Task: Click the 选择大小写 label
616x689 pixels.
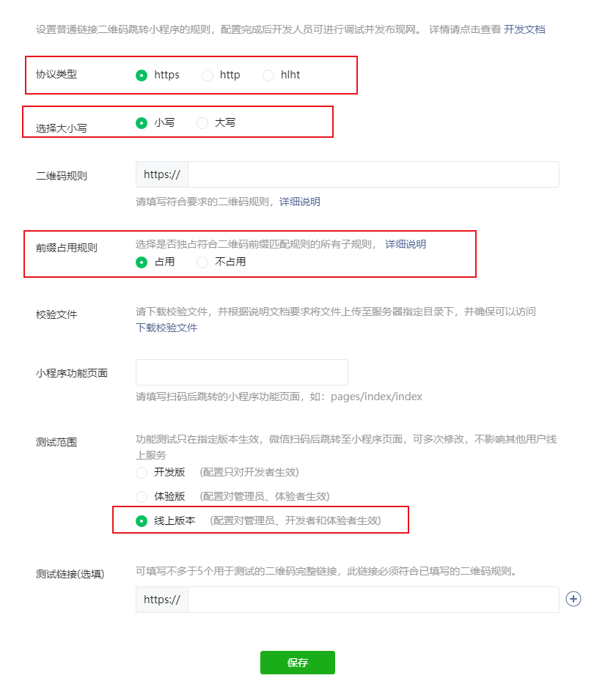Action: (x=61, y=128)
